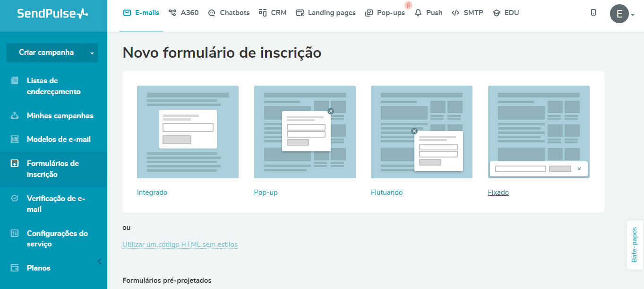Click the Verificação de e-mail check icon
Image resolution: width=644 pixels, height=289 pixels.
point(15,198)
